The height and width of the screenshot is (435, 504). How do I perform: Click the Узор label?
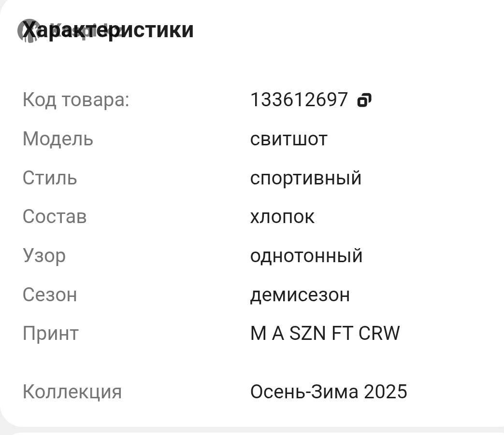(44, 255)
